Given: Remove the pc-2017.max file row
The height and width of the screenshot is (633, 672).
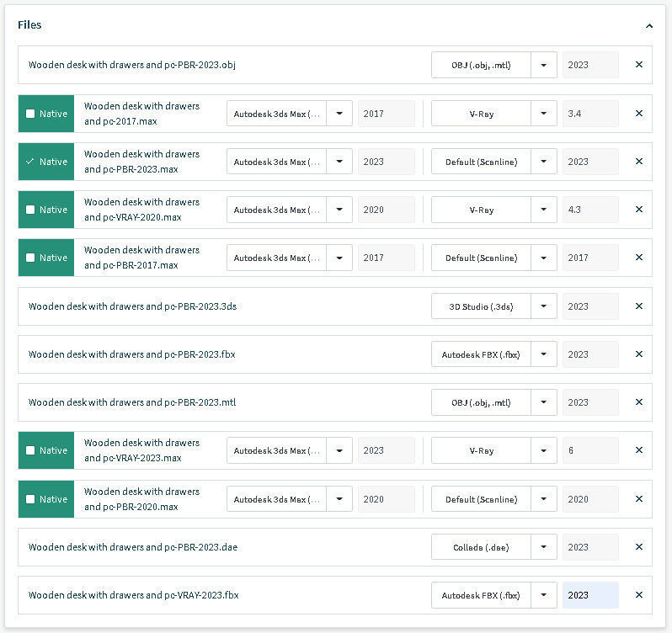Looking at the screenshot, I should pyautogui.click(x=638, y=114).
